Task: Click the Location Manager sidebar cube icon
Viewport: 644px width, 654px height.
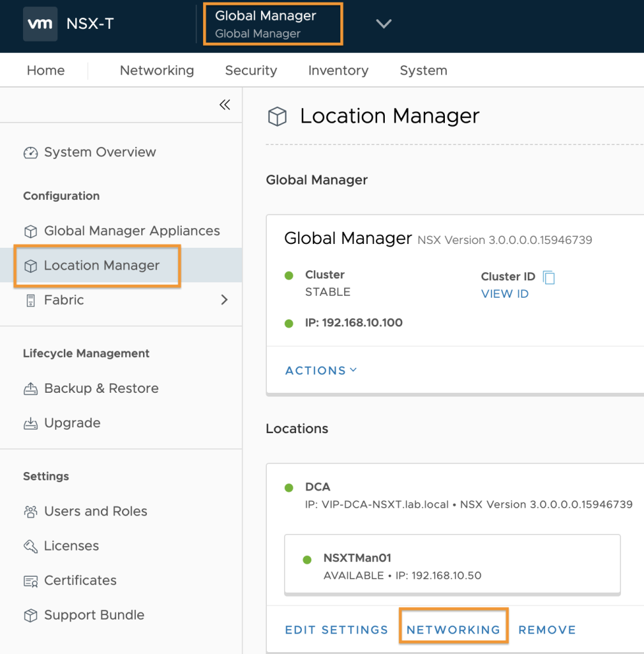Action: (x=31, y=266)
